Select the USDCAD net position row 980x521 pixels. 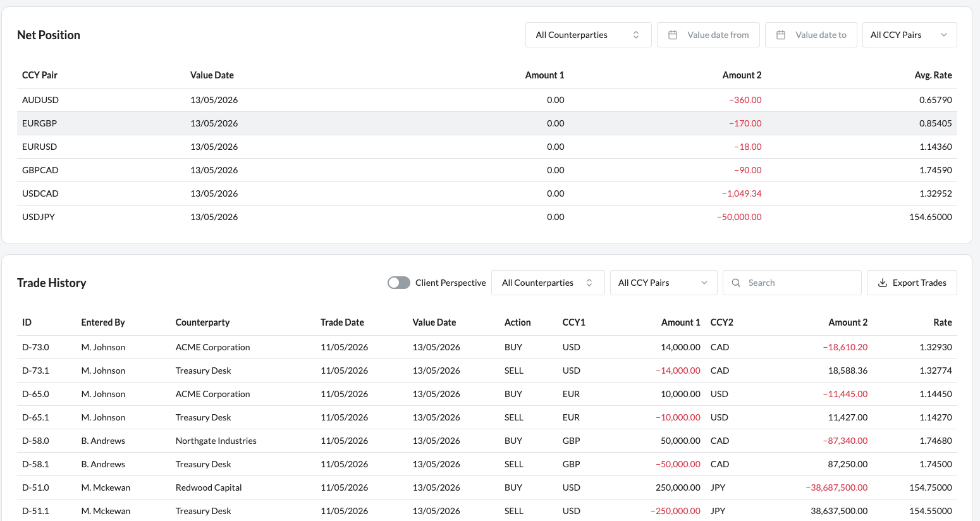pyautogui.click(x=487, y=193)
